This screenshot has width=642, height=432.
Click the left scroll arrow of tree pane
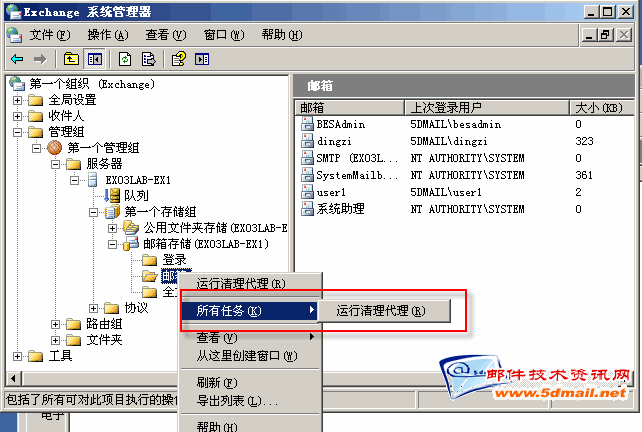(14, 378)
